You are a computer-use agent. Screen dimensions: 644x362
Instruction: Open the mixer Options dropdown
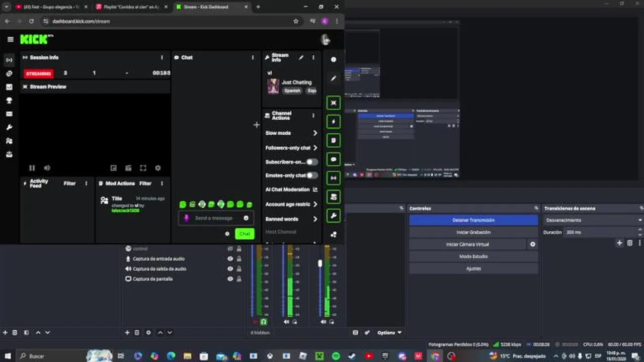click(x=389, y=332)
